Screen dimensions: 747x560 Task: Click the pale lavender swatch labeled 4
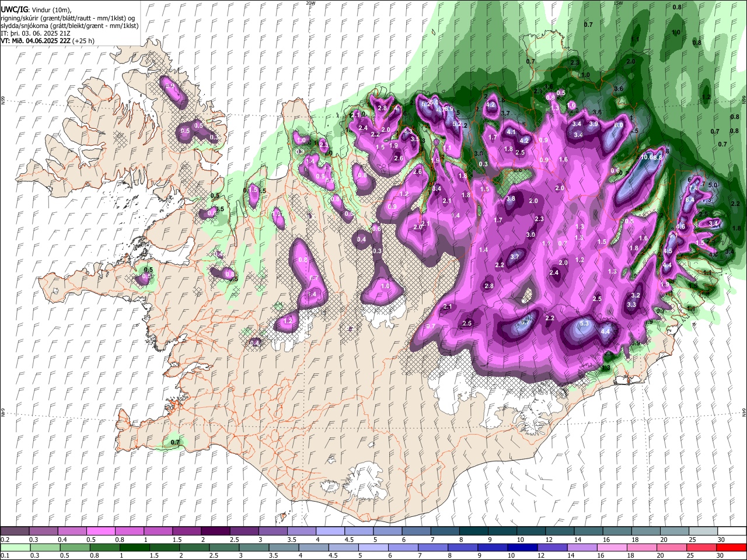coord(329,531)
